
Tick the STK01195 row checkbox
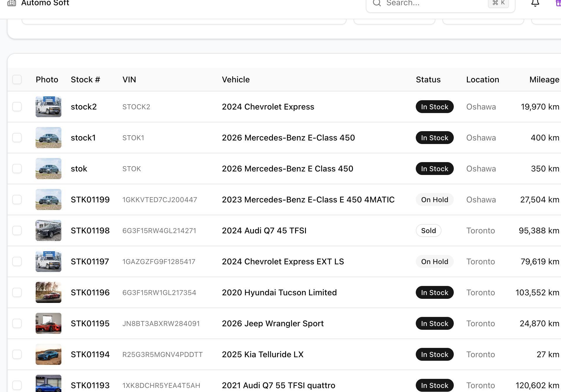17,323
